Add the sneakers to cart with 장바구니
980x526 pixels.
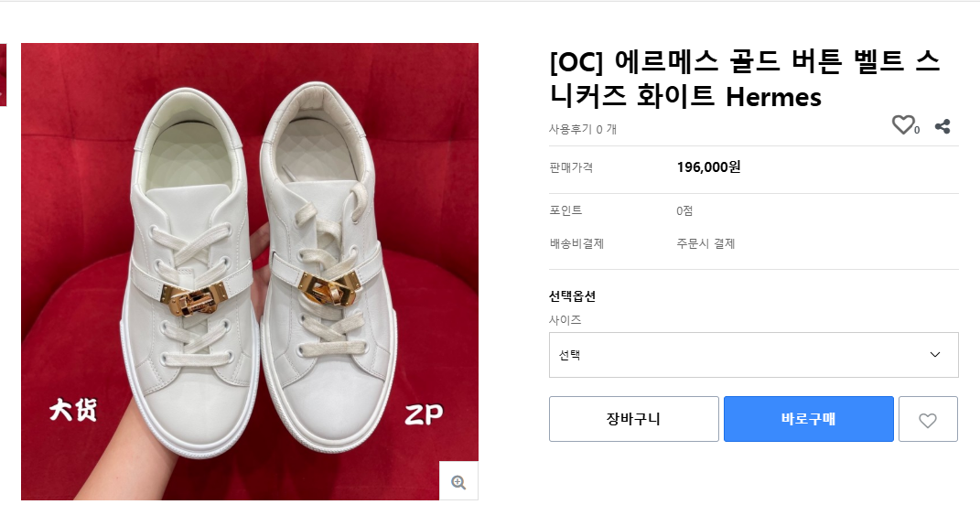(x=633, y=420)
